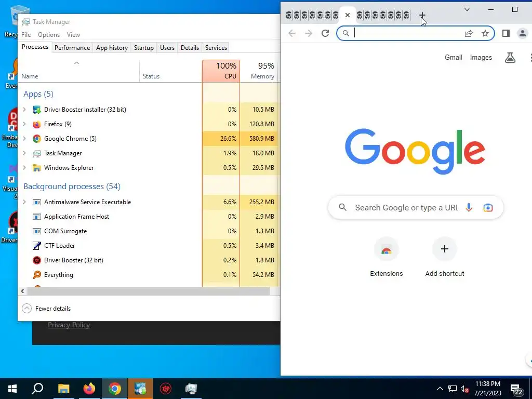Open the Images link
This screenshot has height=399, width=532.
point(481,57)
